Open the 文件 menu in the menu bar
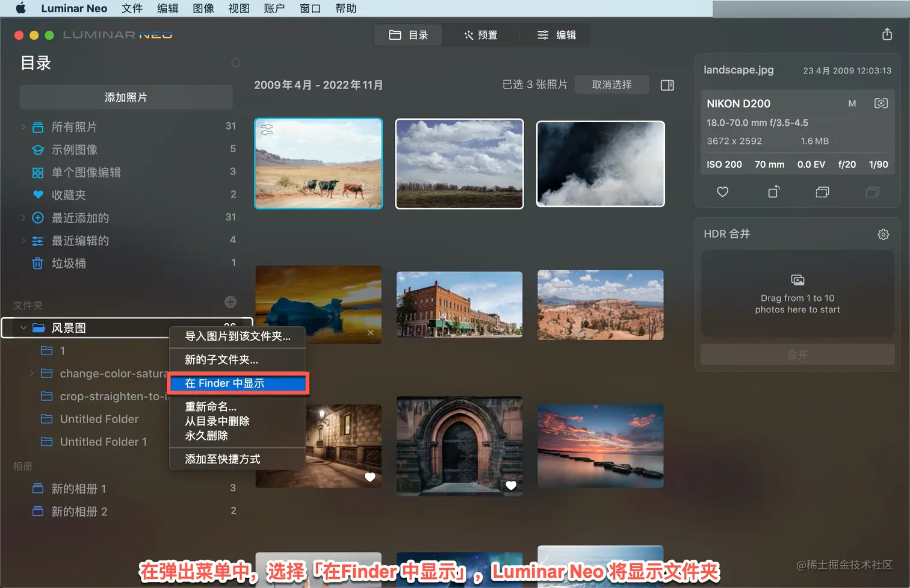This screenshot has width=910, height=588. tap(132, 8)
